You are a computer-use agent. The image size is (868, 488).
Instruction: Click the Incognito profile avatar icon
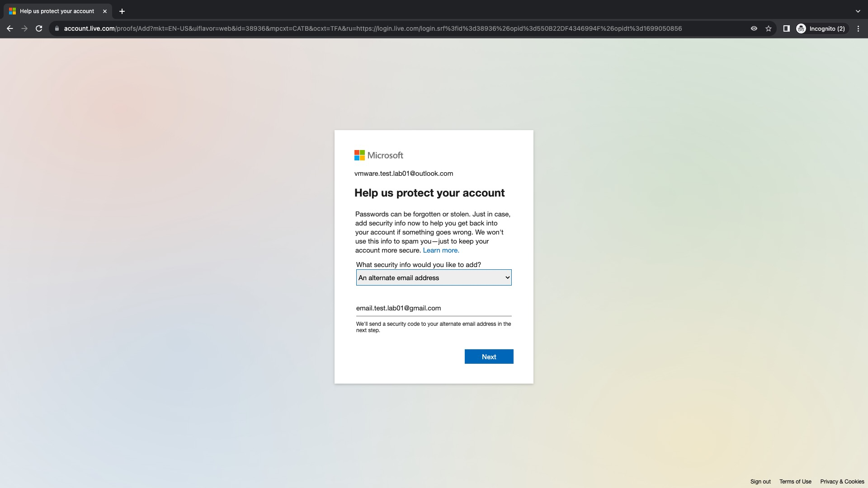pyautogui.click(x=802, y=28)
